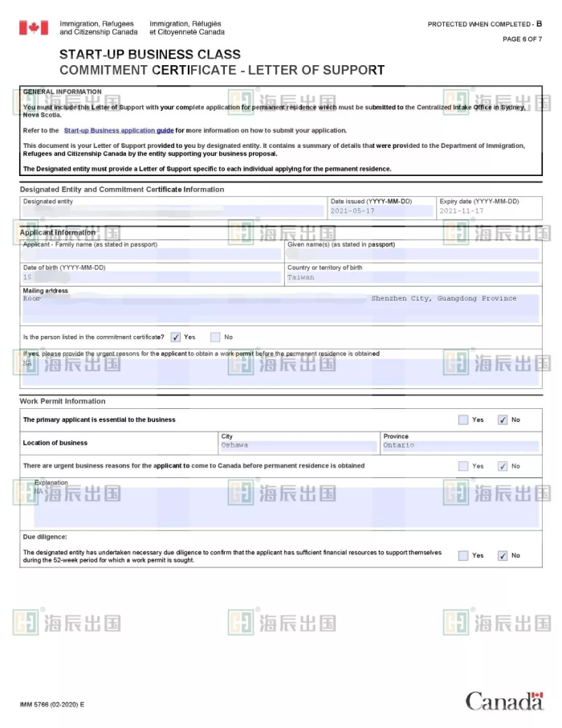
Task: Tick No for person listed in commitment certificate
Action: 215,337
